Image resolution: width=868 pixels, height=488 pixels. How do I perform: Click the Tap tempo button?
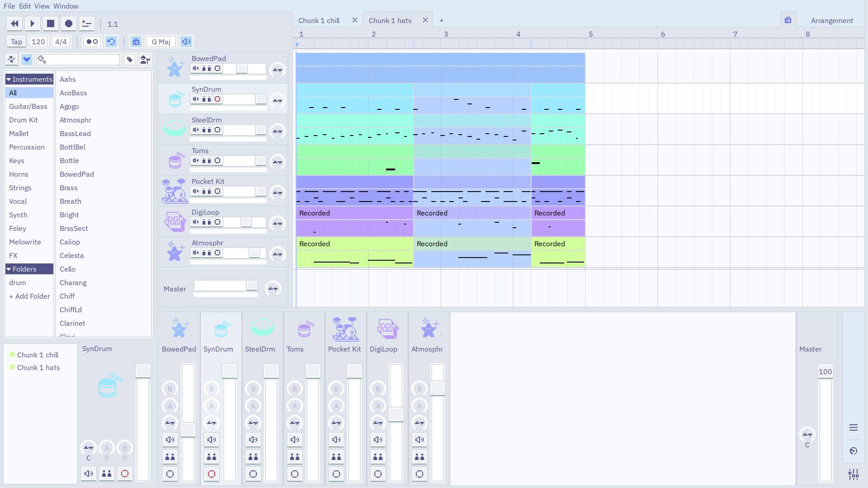tap(16, 42)
